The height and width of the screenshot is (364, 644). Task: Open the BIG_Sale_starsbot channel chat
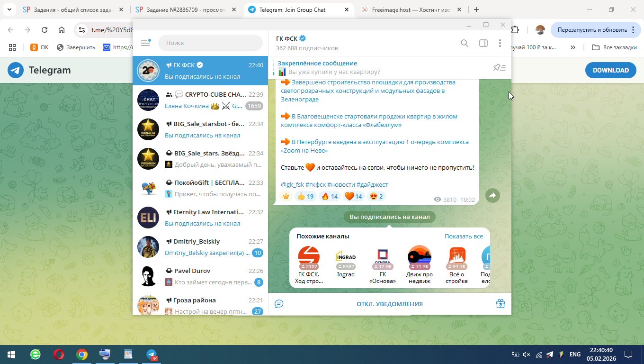click(200, 129)
